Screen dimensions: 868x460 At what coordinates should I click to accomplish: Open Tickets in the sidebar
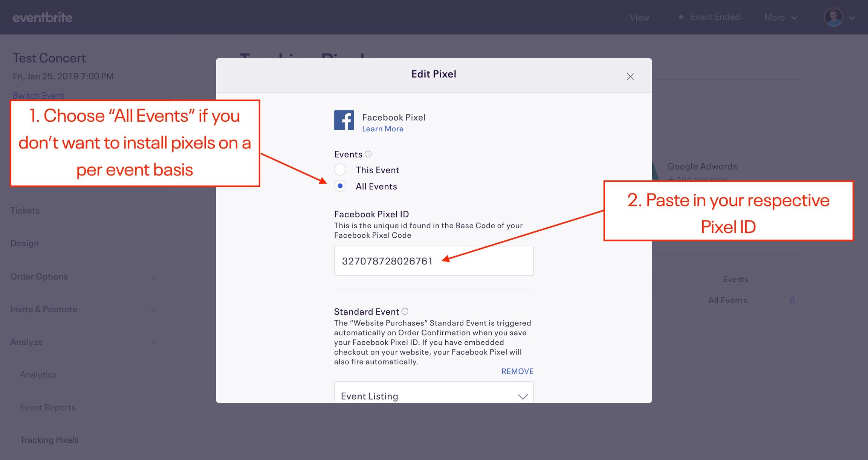pos(25,211)
